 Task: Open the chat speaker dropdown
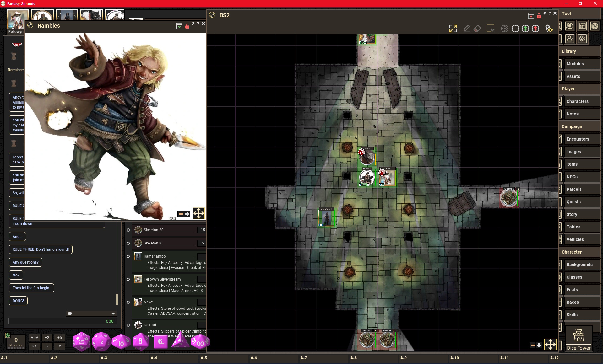tap(91, 313)
